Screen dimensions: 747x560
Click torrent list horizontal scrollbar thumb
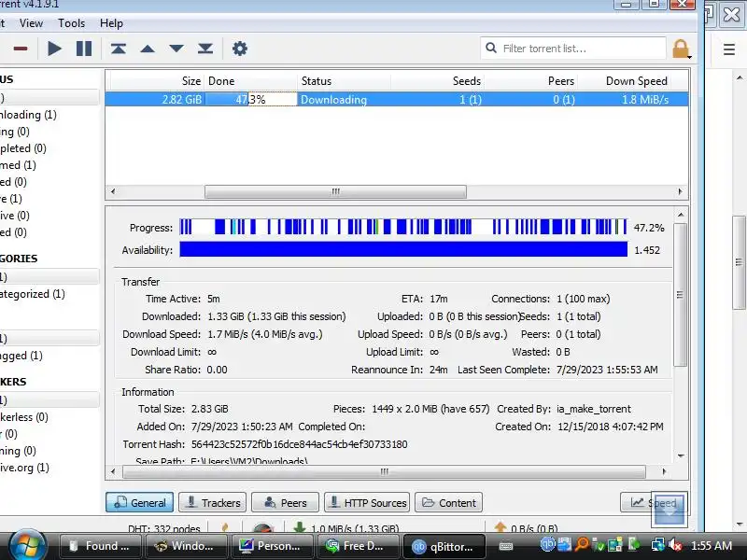pyautogui.click(x=335, y=191)
